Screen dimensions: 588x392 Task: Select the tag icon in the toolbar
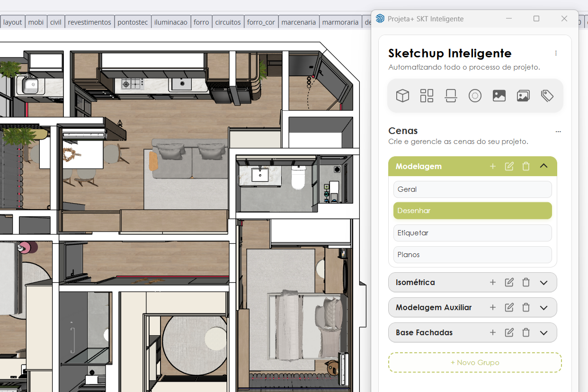coord(547,95)
